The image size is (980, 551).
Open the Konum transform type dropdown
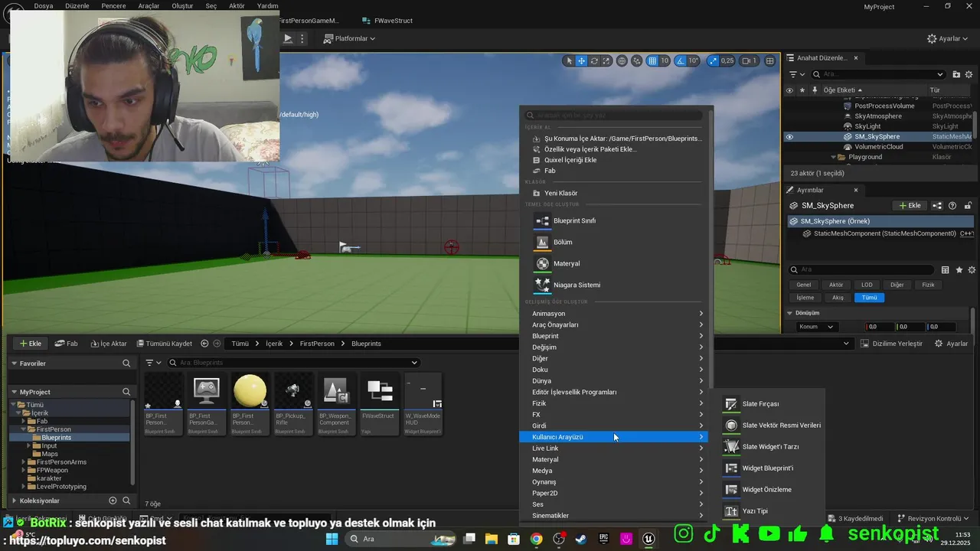816,327
